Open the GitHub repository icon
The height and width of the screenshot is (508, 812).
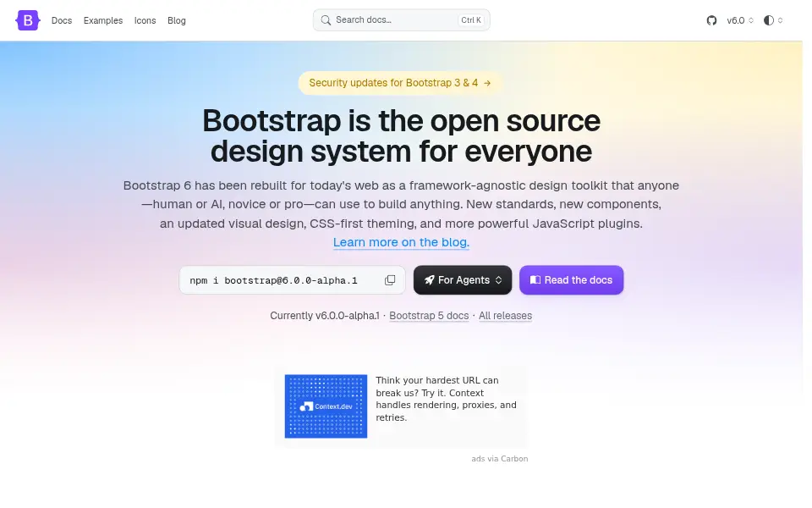pos(711,20)
